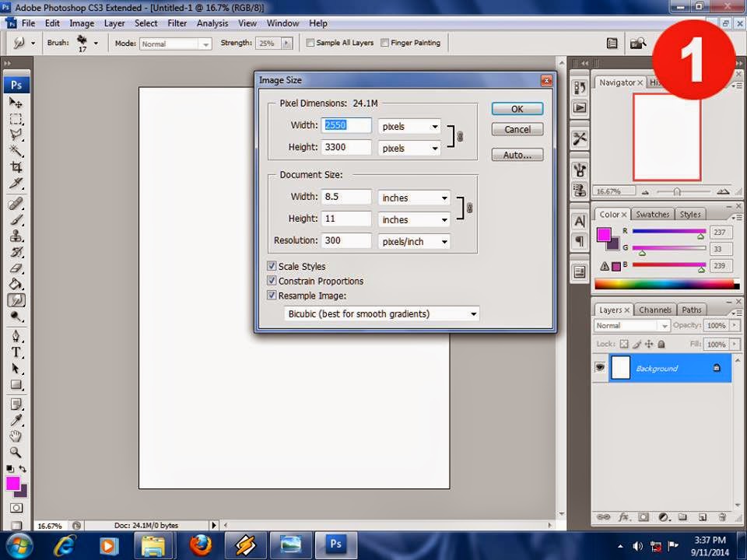Image resolution: width=747 pixels, height=560 pixels.
Task: Open layer blend mode Normal dropdown
Action: (632, 326)
